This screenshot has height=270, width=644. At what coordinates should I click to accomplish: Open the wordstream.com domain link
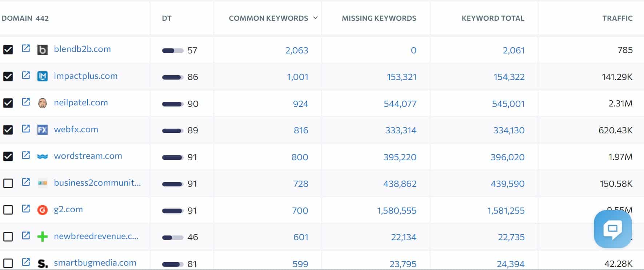click(88, 156)
